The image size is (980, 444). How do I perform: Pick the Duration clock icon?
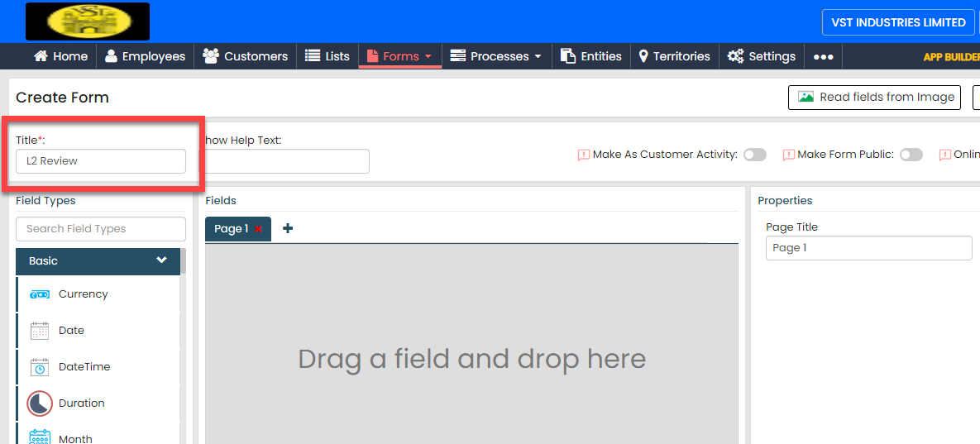(40, 403)
